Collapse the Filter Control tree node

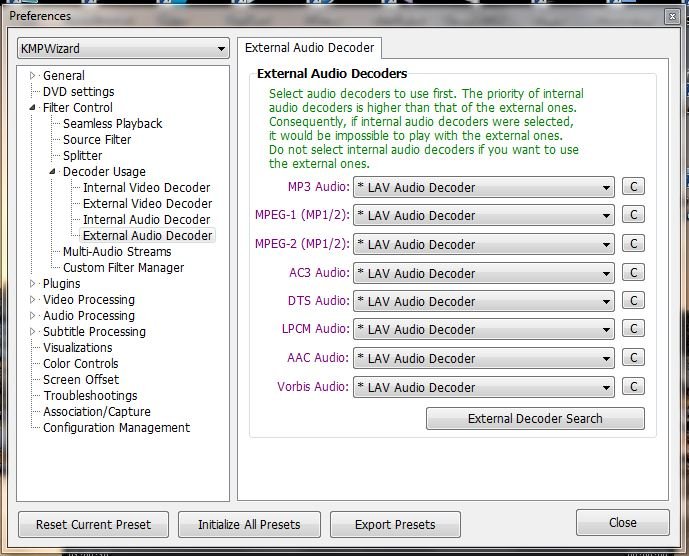[x=33, y=108]
